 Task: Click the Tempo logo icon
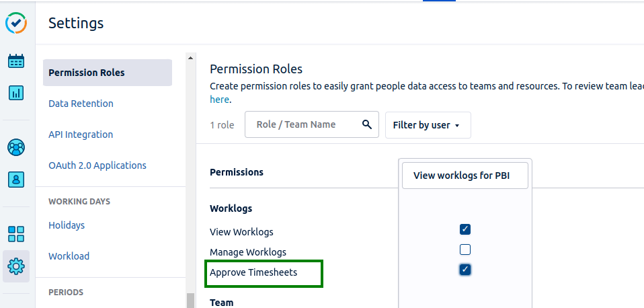15,23
